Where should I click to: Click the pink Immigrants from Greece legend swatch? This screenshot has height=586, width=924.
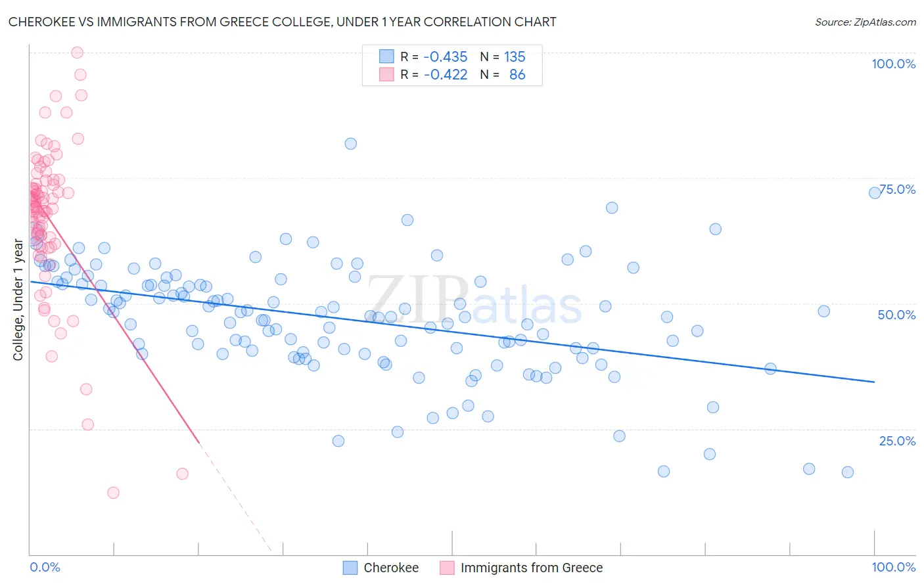447,568
